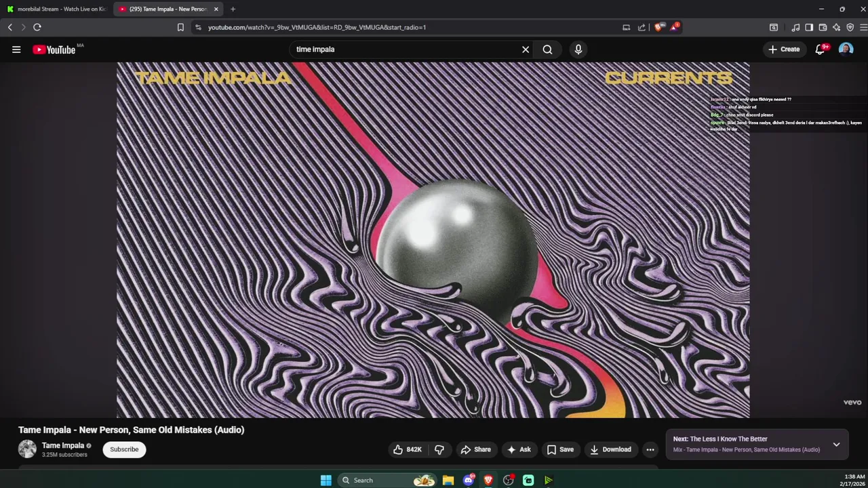Viewport: 868px width, 488px height.
Task: Open Streamlabs teal icon in taskbar
Action: coord(528,480)
